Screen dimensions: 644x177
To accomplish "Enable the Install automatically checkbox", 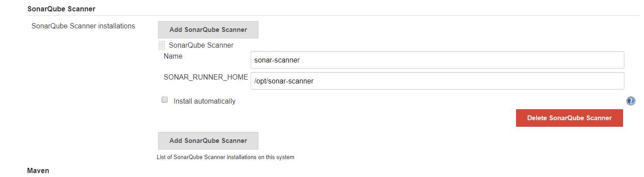I will tap(165, 100).
